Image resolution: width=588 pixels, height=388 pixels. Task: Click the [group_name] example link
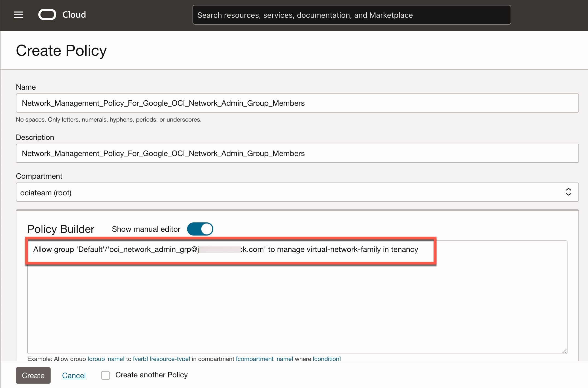106,358
